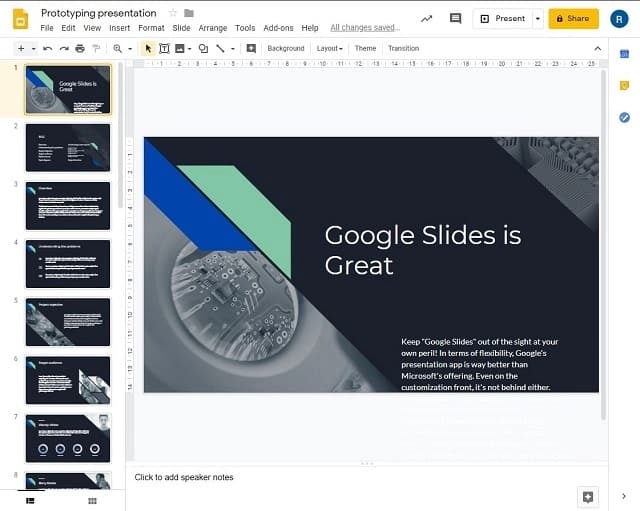Viewport: 640px width, 511px height.
Task: Click the Redo icon
Action: tap(64, 49)
